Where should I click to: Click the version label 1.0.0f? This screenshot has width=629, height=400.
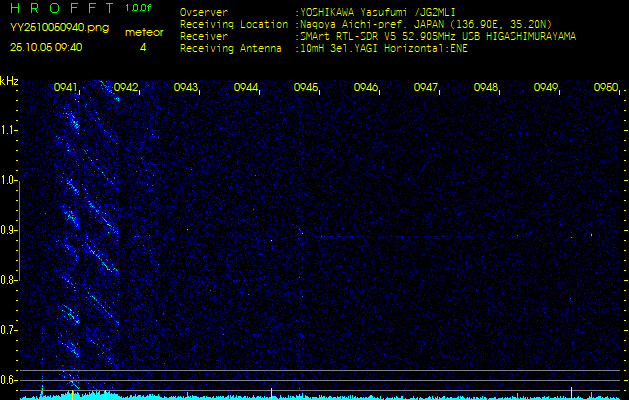138,8
